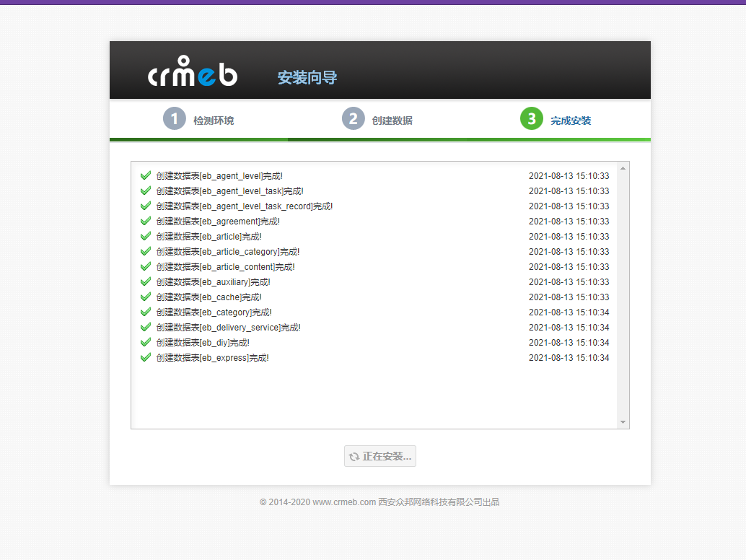Click log text 创建数据表[eb_article_category]完成!
The height and width of the screenshot is (560, 746).
click(228, 252)
